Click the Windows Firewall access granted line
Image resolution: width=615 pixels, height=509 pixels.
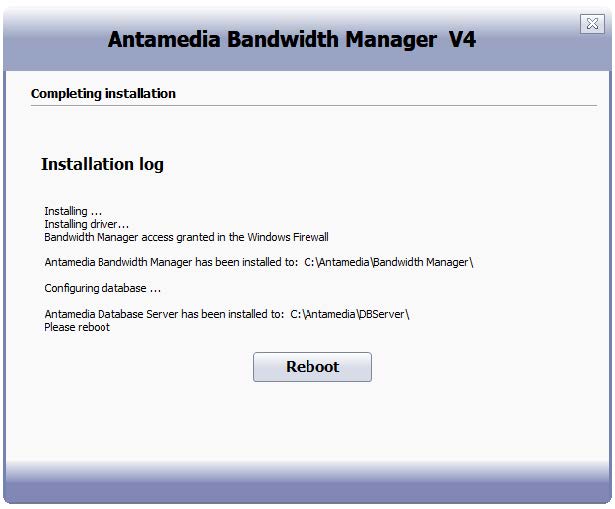pos(186,237)
